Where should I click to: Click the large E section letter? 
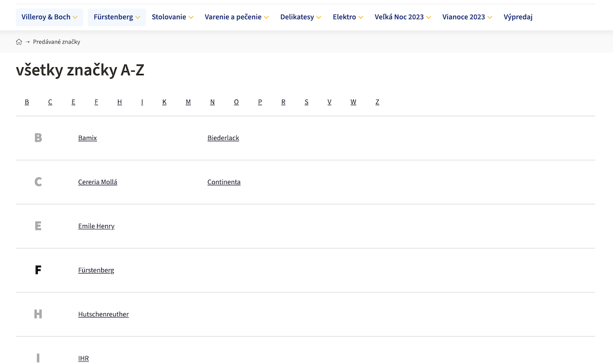point(38,226)
